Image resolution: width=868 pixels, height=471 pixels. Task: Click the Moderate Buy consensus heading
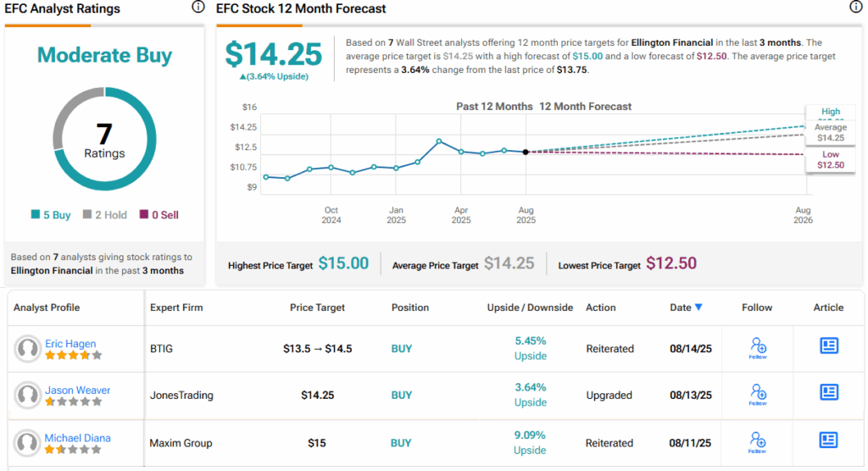[x=104, y=55]
